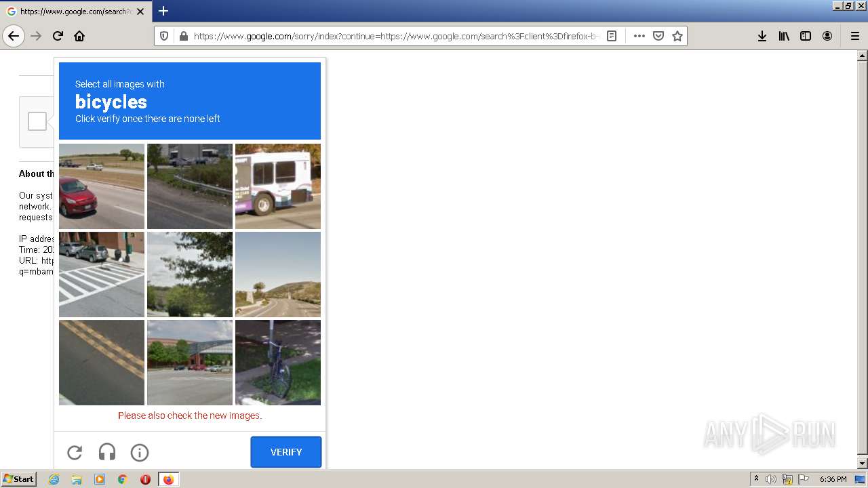Go back to the previous page
868x488 pixels.
[x=14, y=36]
